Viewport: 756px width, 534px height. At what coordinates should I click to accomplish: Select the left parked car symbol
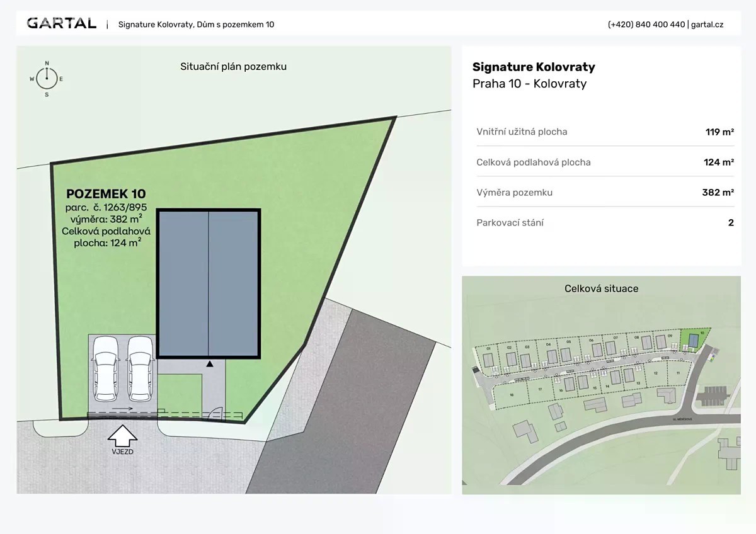pos(105,368)
